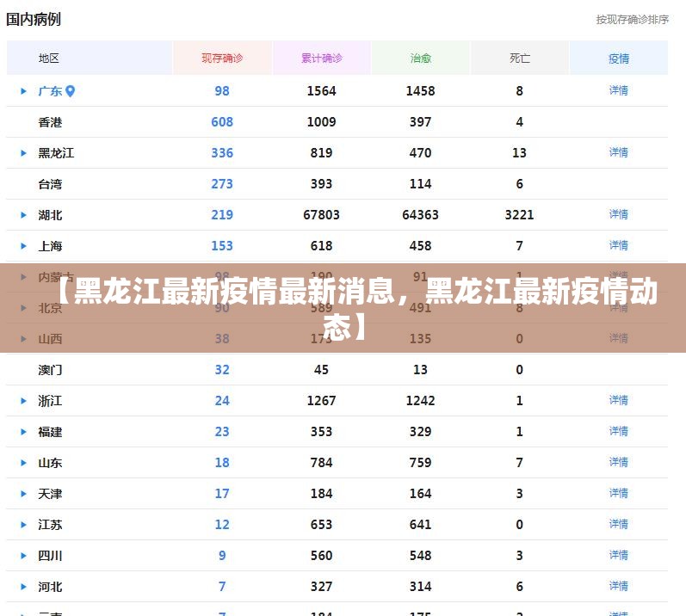Open 详情 link for 湖北
The image size is (686, 616).
point(619,215)
